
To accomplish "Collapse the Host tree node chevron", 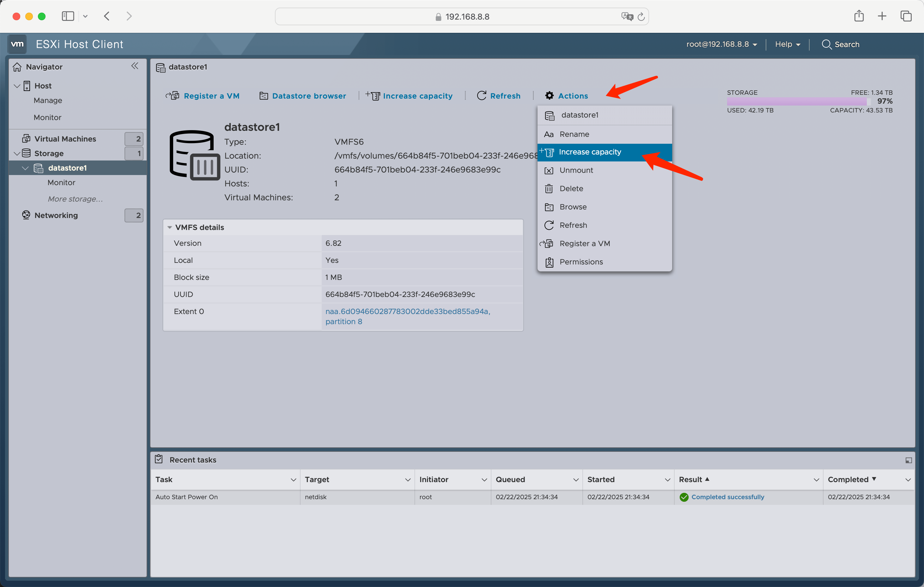I will point(17,86).
